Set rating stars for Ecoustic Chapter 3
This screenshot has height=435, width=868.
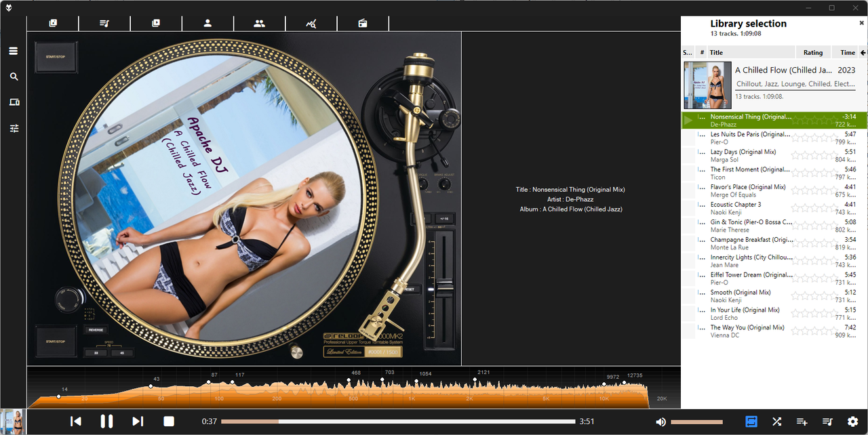[813, 208]
